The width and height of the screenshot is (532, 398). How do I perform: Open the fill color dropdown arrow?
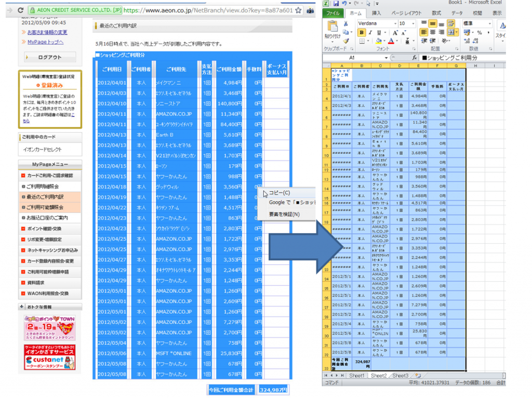384,42
